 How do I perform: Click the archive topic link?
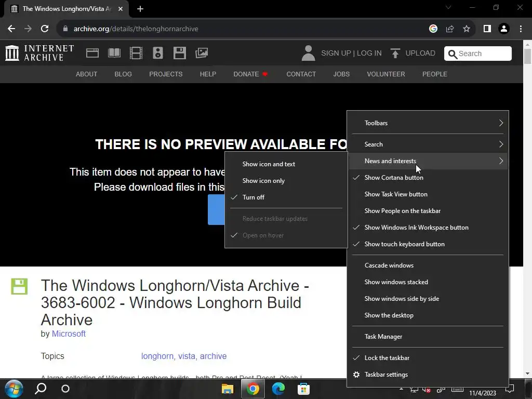(x=213, y=356)
